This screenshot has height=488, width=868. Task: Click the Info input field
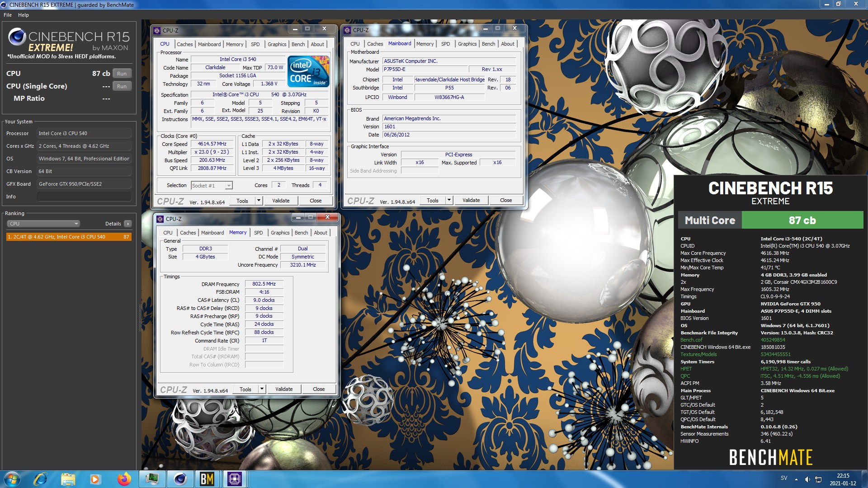(x=84, y=197)
